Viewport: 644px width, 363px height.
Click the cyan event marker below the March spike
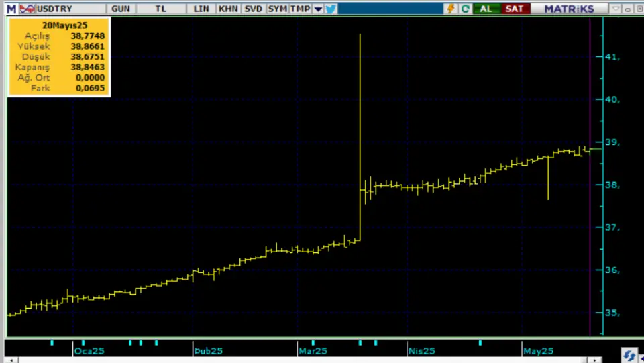pos(360,342)
